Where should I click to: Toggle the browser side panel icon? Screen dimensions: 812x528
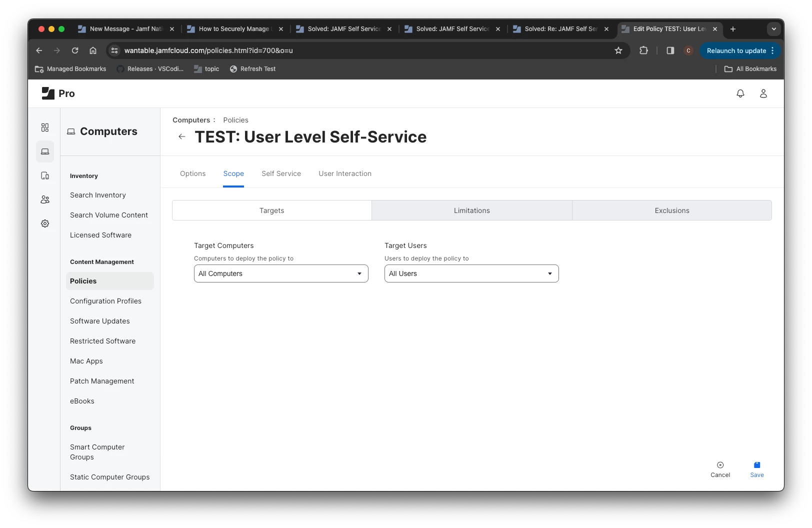[670, 50]
